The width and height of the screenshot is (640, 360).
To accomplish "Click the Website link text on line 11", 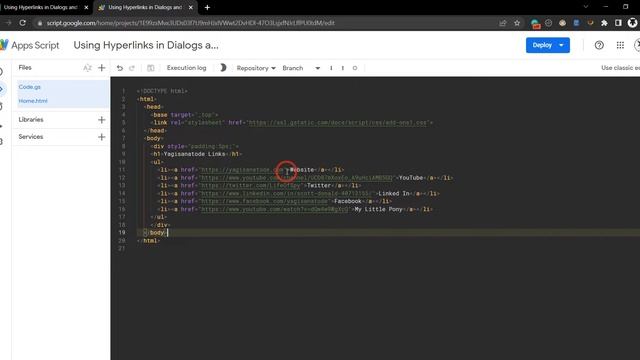I will (302, 170).
